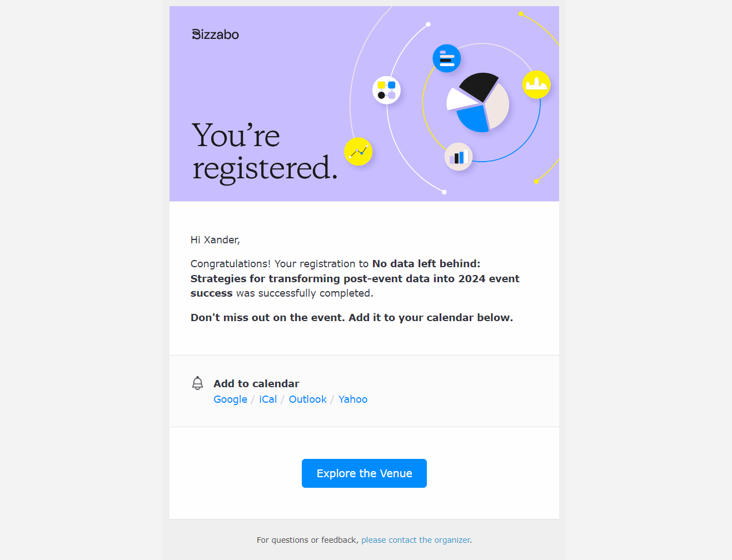
Task: Click the footer feedback text
Action: pos(307,539)
